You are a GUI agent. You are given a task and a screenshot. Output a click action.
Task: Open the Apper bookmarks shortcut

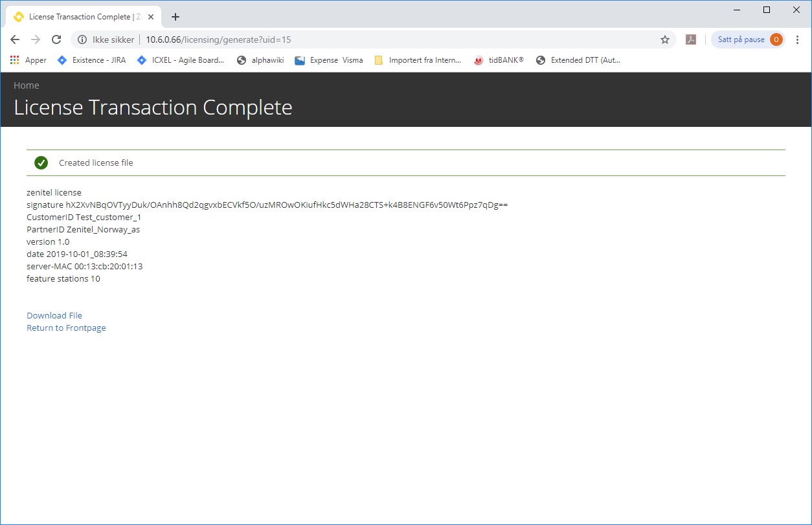pos(28,60)
